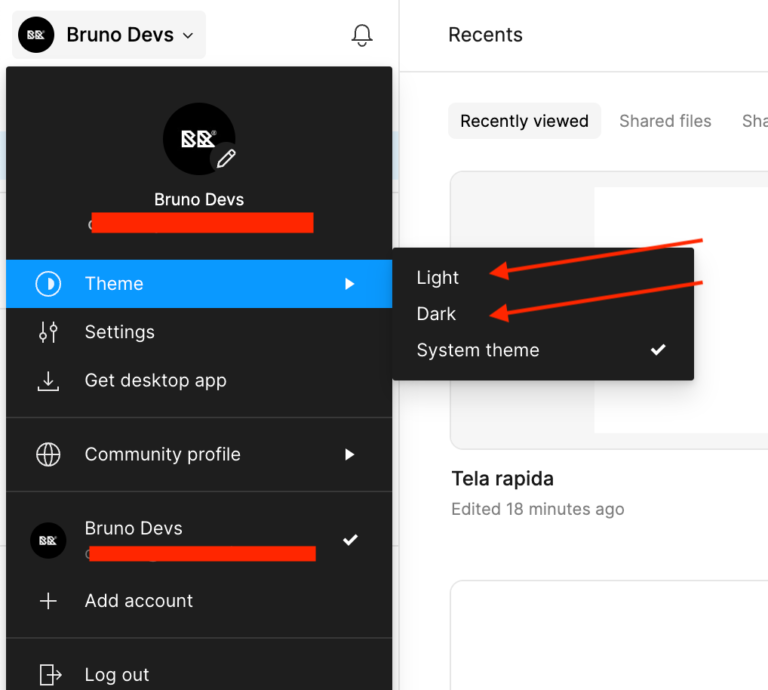Open the Bruno Devs account dropdown
The image size is (768, 690).
point(109,35)
